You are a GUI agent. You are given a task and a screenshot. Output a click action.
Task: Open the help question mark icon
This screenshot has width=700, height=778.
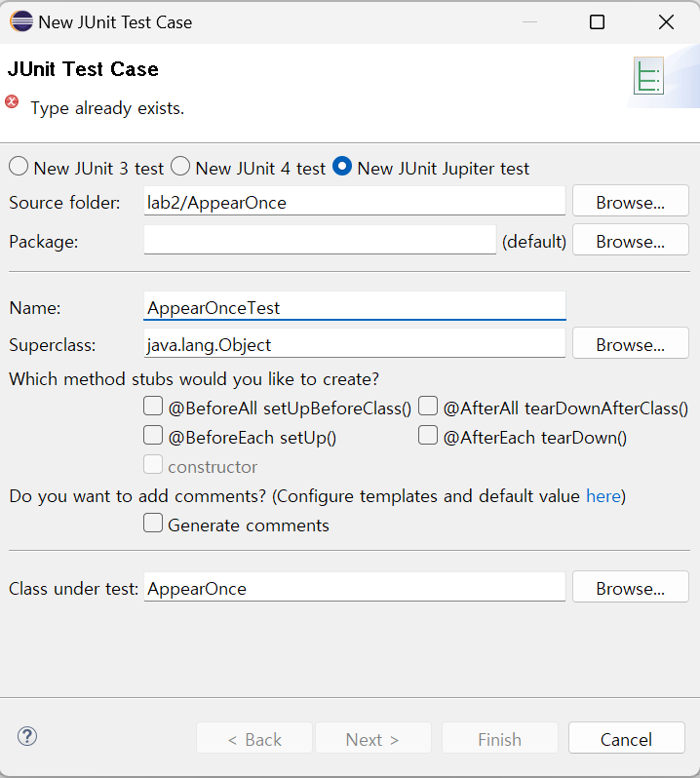(27, 736)
